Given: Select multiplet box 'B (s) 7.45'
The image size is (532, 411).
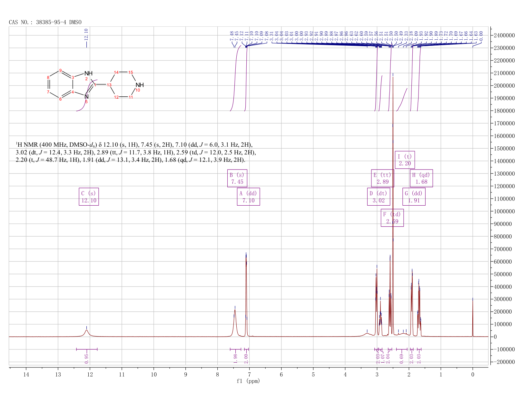Looking at the screenshot, I should [x=237, y=178].
